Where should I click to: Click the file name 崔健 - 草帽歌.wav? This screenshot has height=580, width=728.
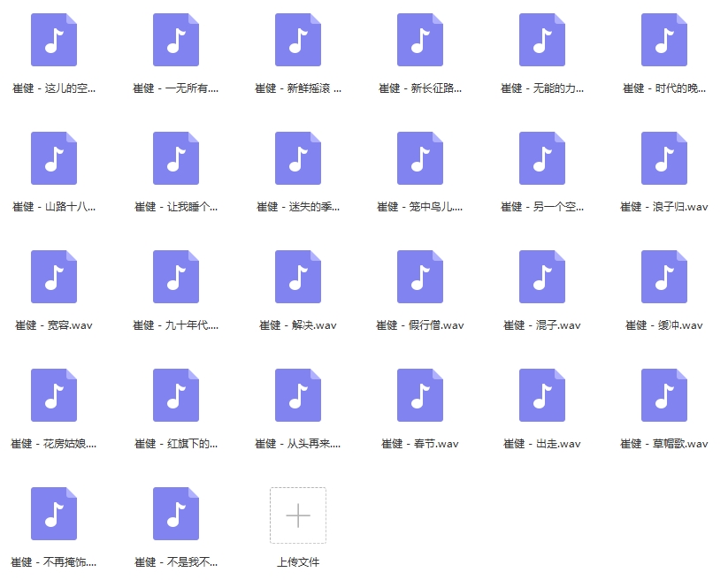(x=664, y=444)
